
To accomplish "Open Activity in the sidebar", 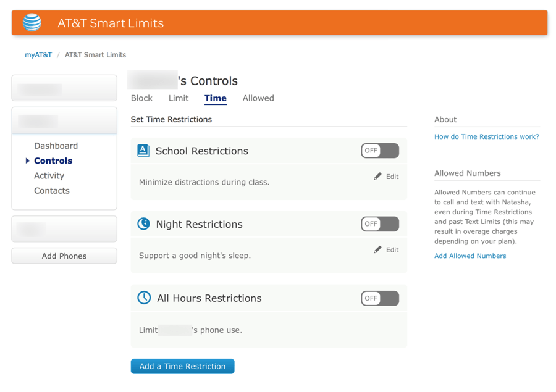I will coord(49,176).
